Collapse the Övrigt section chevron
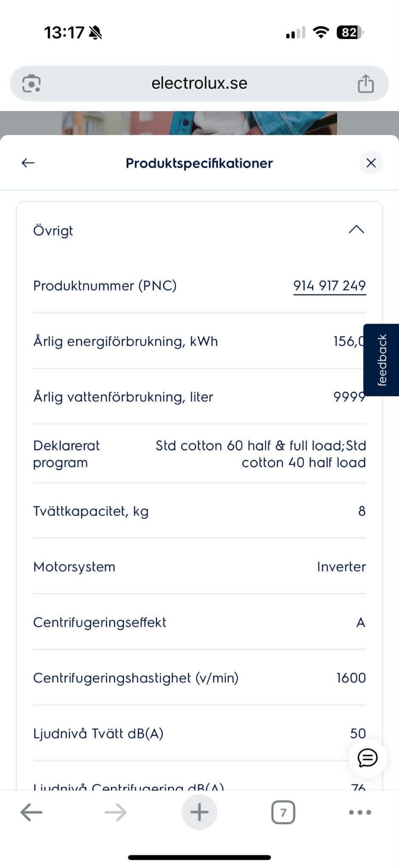This screenshot has height=868, width=399. coord(356,230)
